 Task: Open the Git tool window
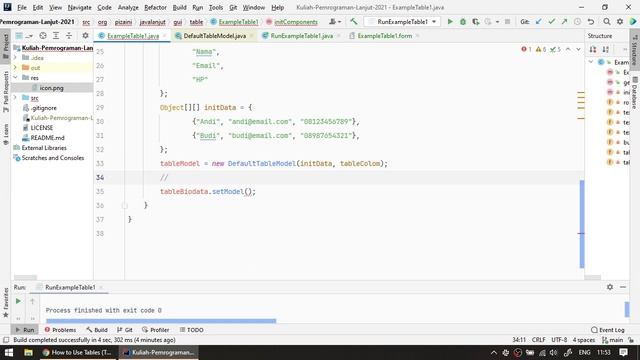[x=124, y=330]
